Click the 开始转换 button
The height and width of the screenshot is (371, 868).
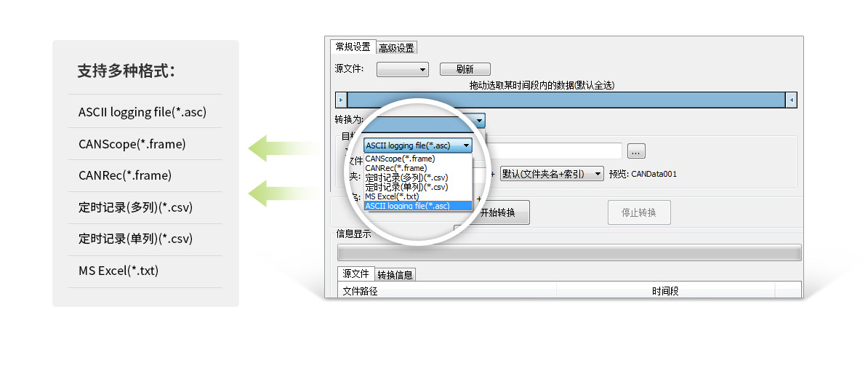click(x=498, y=212)
